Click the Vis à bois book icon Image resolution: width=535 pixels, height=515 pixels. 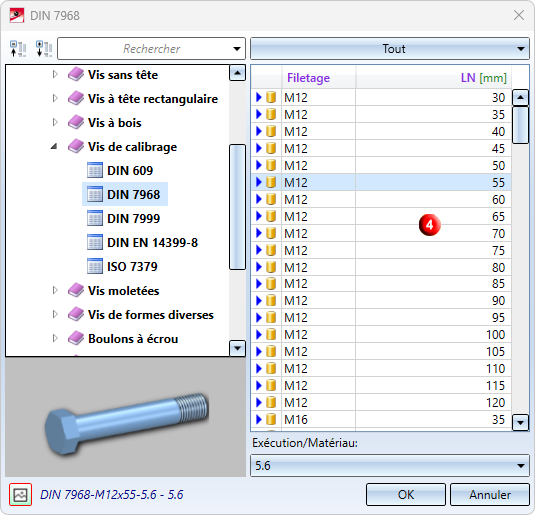click(76, 123)
